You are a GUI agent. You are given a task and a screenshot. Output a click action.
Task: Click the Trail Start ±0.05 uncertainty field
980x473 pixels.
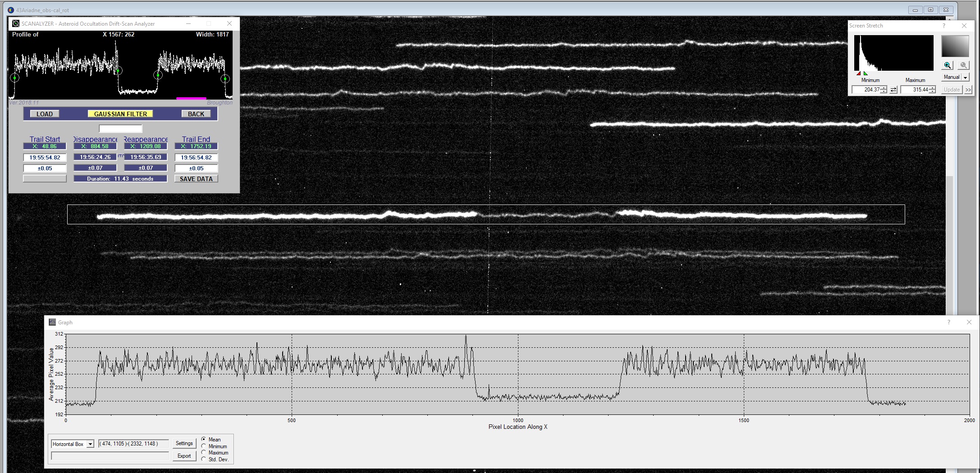coord(45,168)
